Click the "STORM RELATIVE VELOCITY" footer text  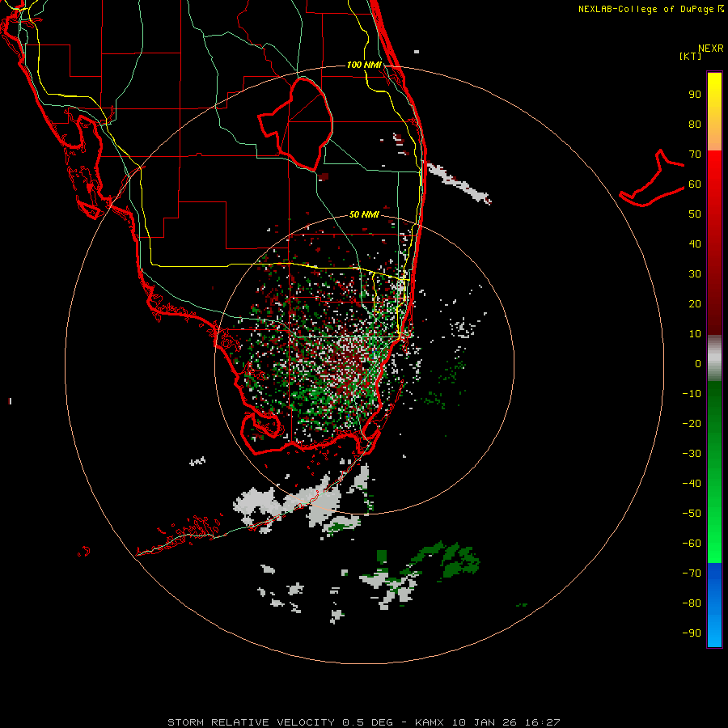point(251,722)
